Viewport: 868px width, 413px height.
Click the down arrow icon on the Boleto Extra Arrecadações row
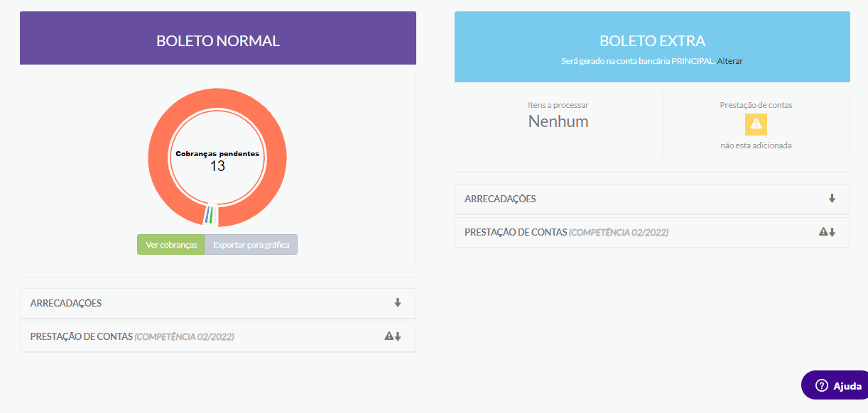(x=832, y=199)
